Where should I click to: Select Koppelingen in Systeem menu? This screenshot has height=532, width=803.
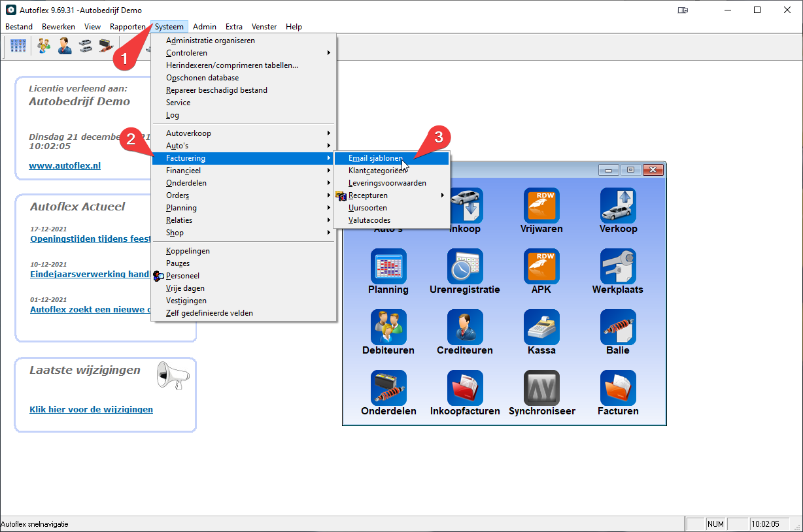coord(243,251)
